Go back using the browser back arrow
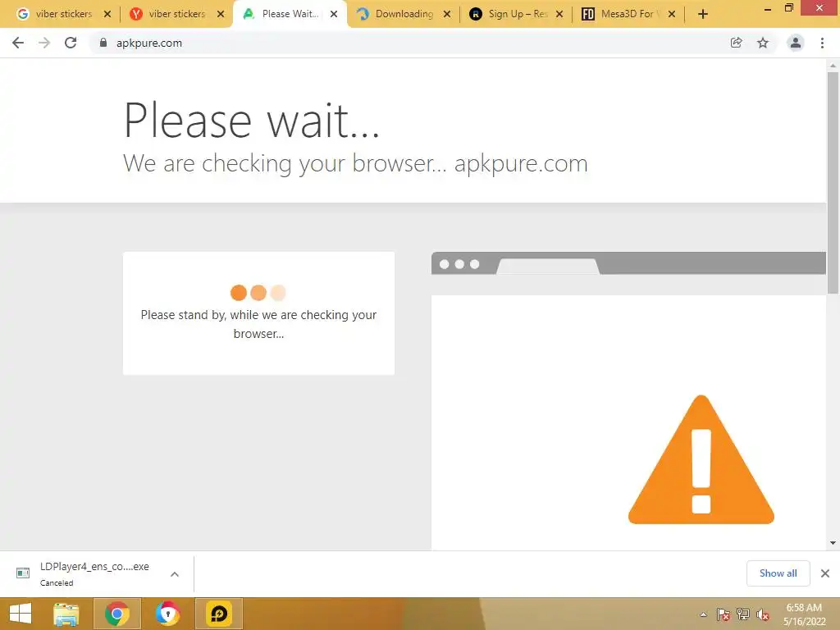Screen dimensions: 840x630 click(18, 43)
